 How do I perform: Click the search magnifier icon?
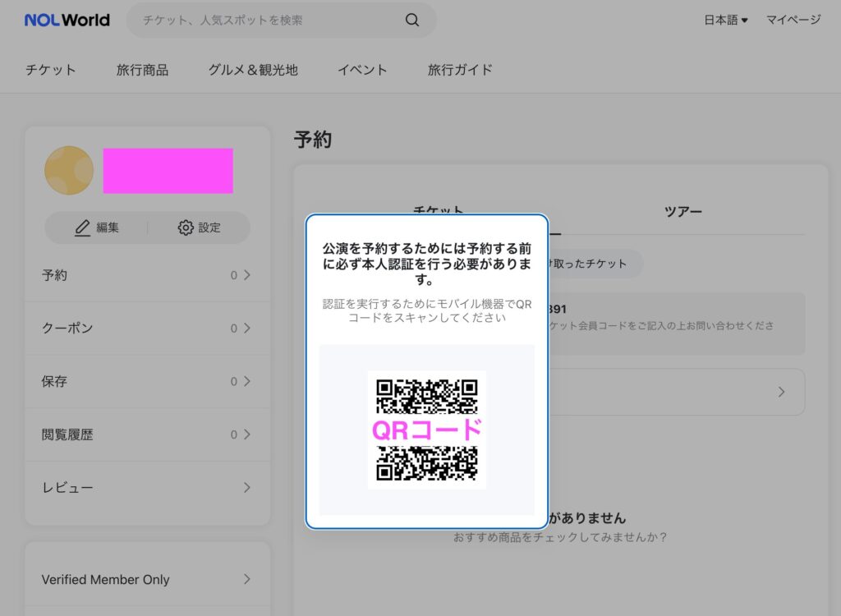(412, 20)
